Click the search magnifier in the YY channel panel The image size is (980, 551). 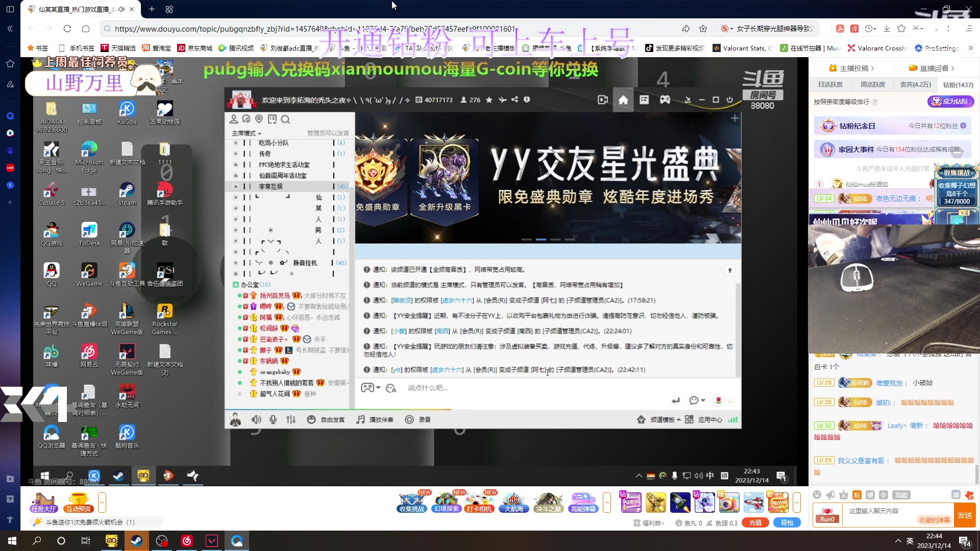[286, 119]
